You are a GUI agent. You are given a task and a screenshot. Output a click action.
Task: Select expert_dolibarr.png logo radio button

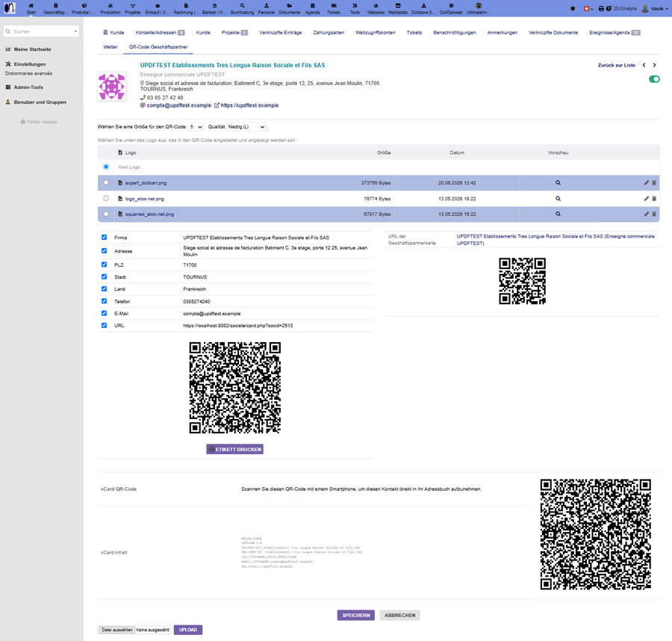(106, 182)
